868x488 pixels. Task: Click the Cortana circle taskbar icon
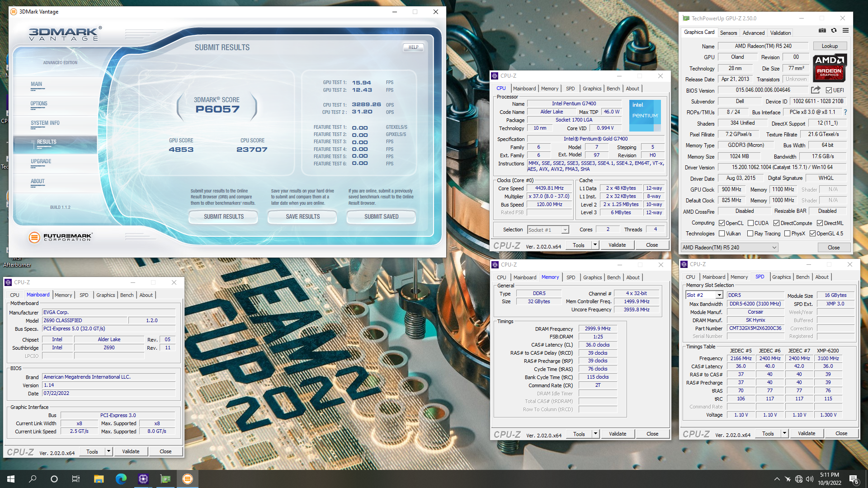(54, 479)
